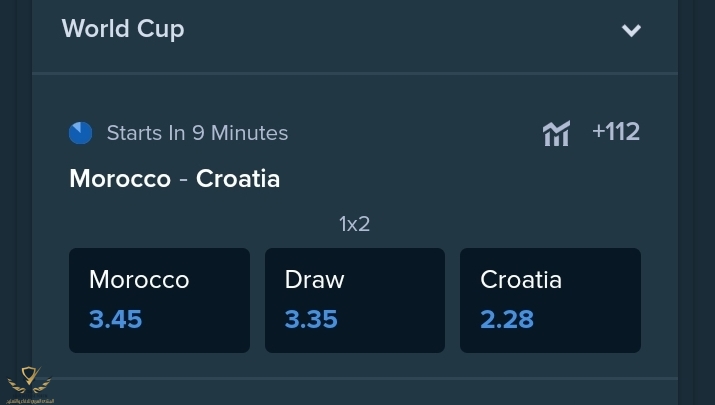Click the World Cup header title
The height and width of the screenshot is (405, 715).
[x=123, y=29]
